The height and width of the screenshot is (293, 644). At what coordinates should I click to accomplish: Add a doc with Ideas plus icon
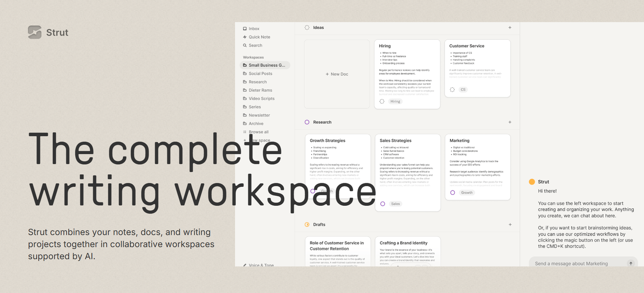pos(510,28)
